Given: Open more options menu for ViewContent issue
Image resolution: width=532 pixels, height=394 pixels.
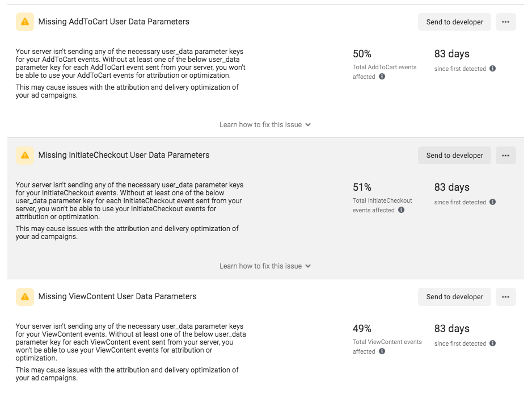Looking at the screenshot, I should tap(505, 296).
